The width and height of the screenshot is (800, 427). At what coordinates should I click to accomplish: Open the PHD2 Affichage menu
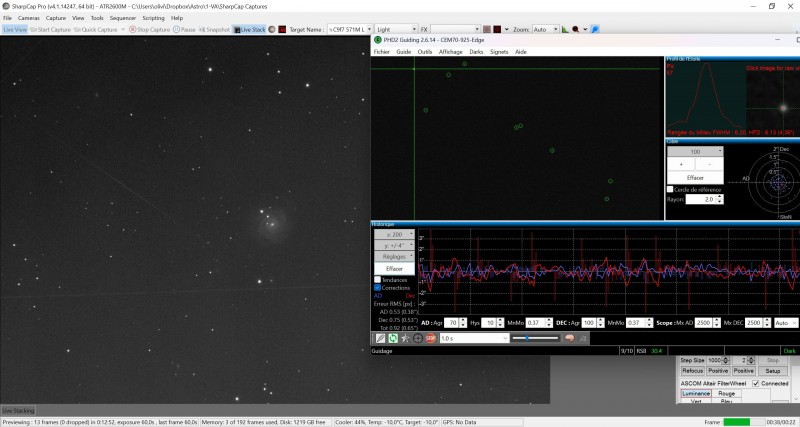click(451, 52)
